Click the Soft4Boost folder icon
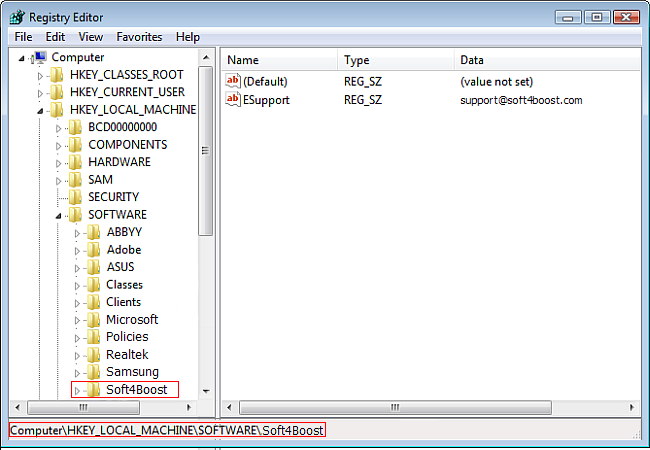Viewport: 650px width, 450px height. [94, 390]
